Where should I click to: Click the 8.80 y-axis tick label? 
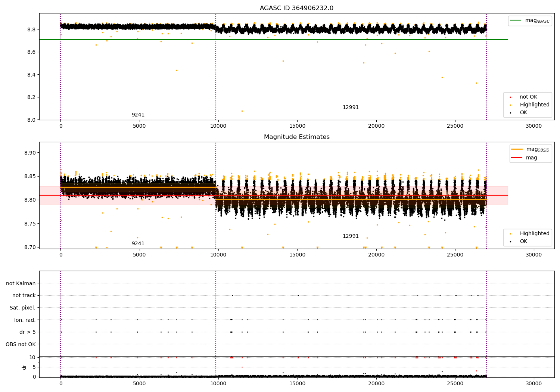[x=30, y=200]
